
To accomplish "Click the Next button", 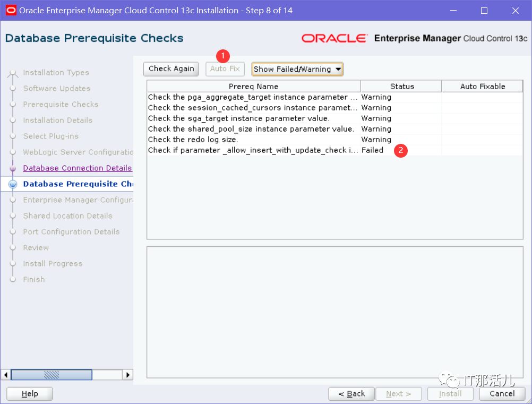I will click(x=399, y=394).
